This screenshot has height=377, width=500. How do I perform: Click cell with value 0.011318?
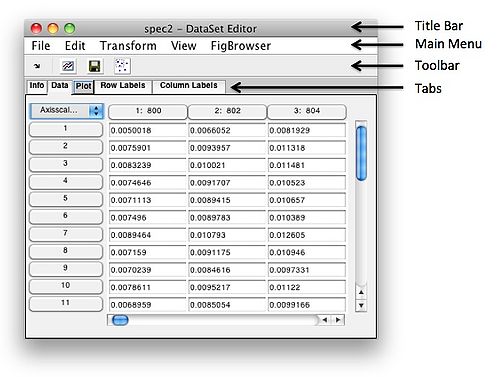tap(307, 148)
